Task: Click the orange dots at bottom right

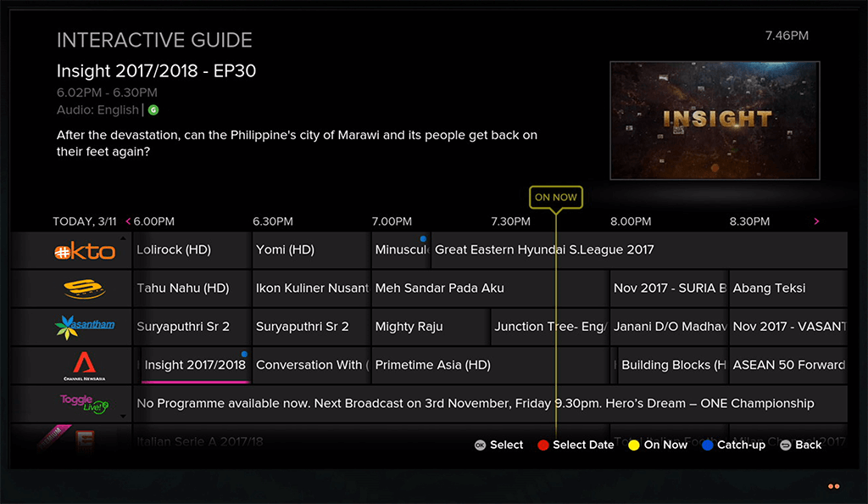Action: pyautogui.click(x=834, y=486)
